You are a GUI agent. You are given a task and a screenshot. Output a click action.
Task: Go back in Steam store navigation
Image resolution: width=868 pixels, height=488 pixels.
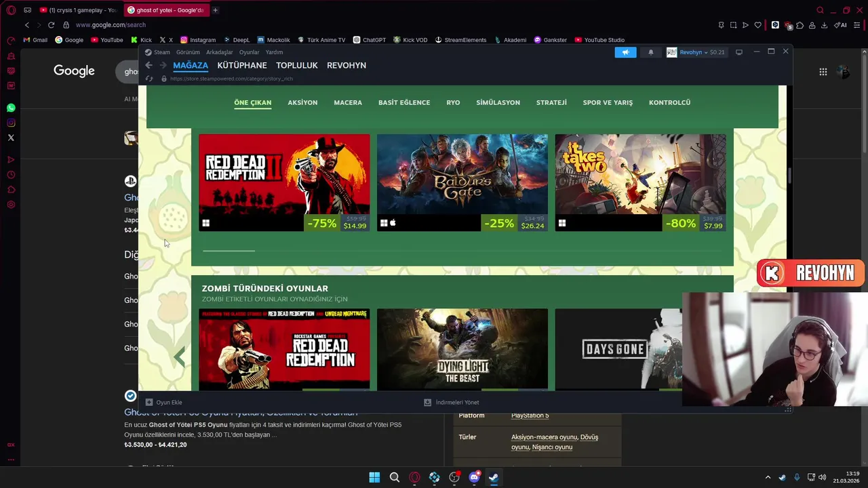pyautogui.click(x=149, y=65)
